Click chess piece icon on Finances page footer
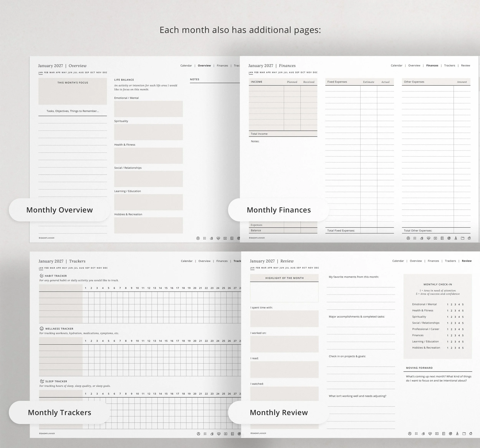 456,238
